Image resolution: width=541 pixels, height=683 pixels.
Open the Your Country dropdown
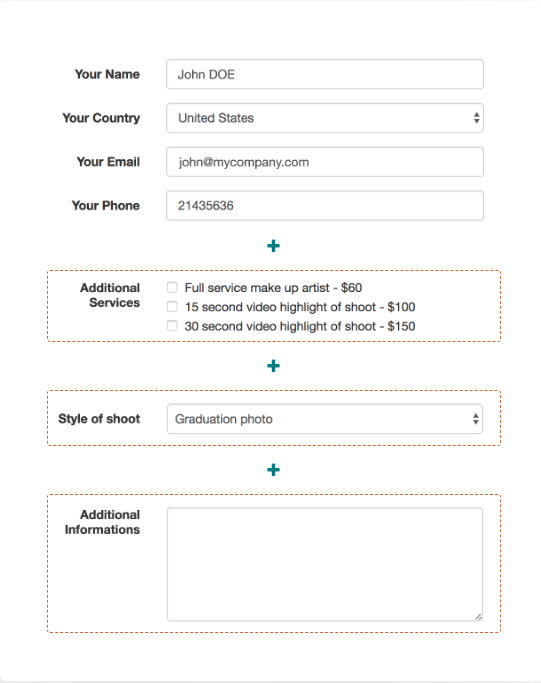(325, 118)
